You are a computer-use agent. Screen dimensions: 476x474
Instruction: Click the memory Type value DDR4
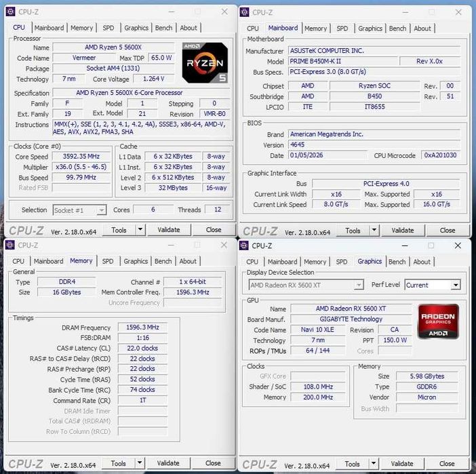tap(66, 282)
